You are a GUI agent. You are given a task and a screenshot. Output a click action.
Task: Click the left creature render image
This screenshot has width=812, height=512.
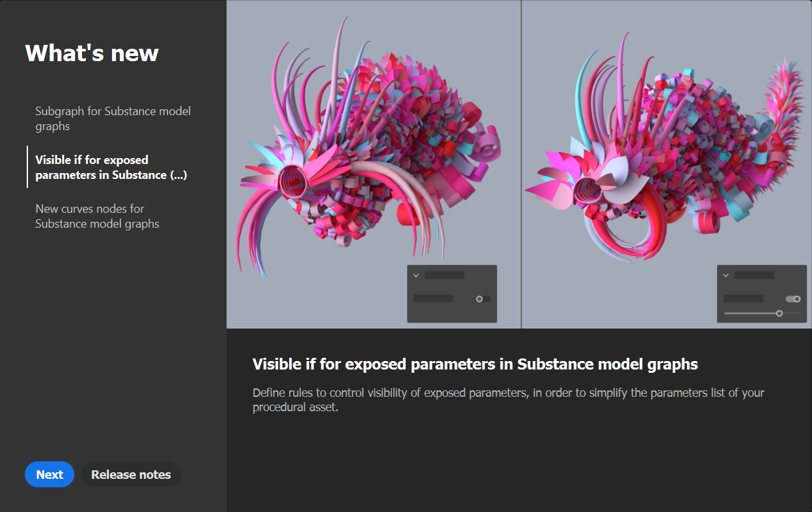click(374, 164)
